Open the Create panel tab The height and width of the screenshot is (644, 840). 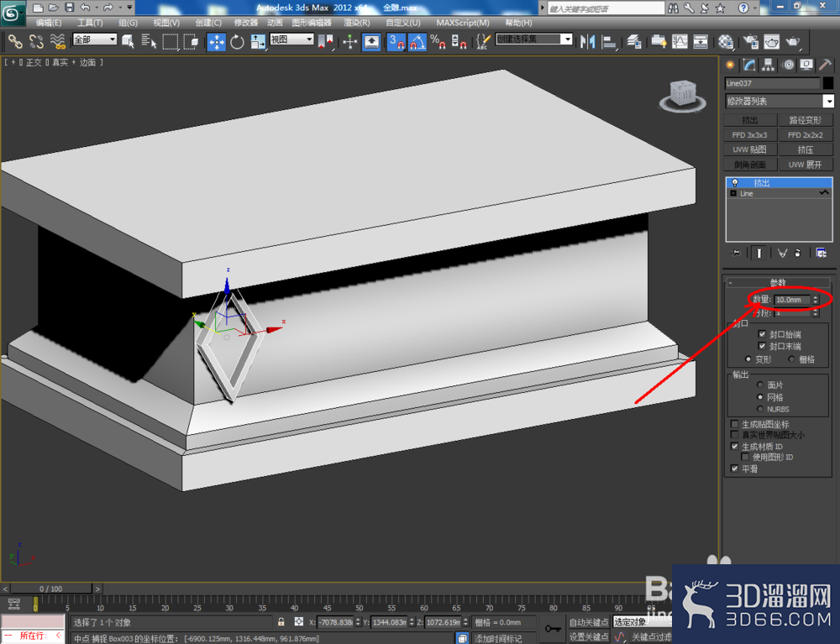coord(730,65)
